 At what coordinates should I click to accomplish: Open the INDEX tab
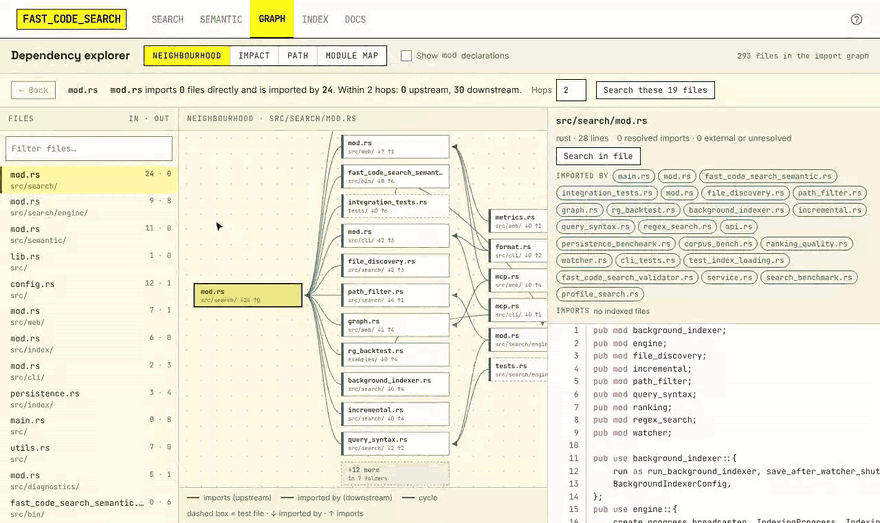click(315, 19)
